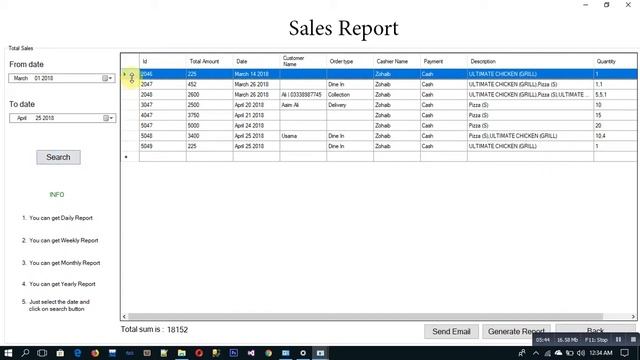640x360 pixels.
Task: Select the empty new-row Id cell
Action: (163, 157)
